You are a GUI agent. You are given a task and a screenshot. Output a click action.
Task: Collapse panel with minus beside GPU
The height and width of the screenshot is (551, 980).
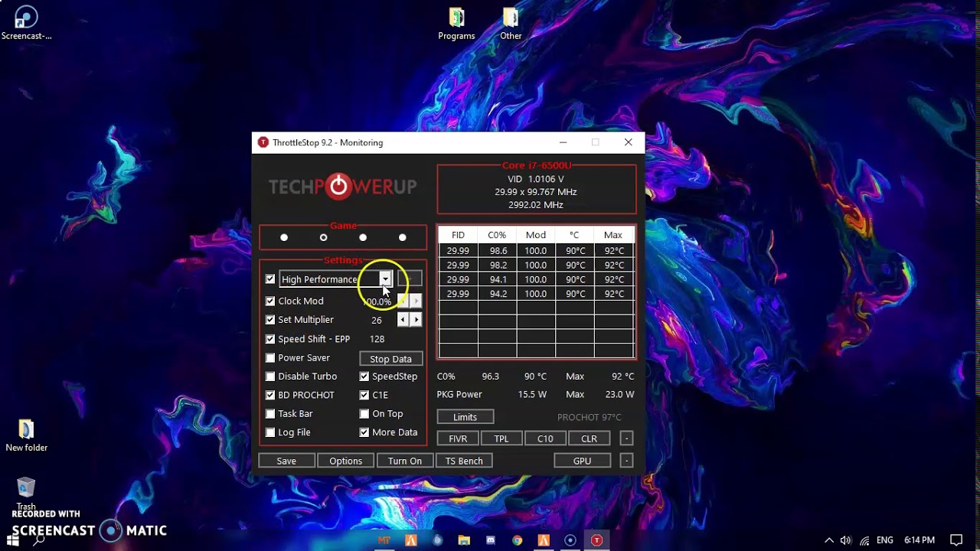click(626, 461)
